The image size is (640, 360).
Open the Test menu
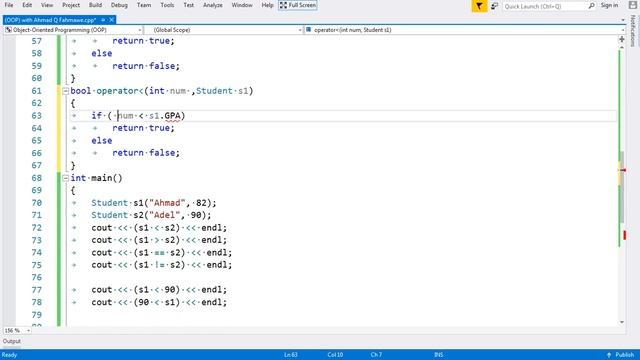[x=189, y=5]
